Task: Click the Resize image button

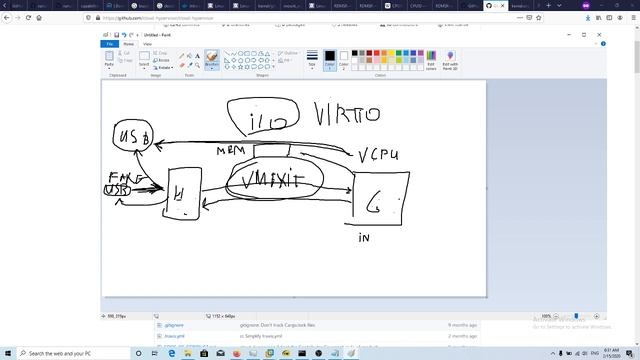Action: coord(161,60)
